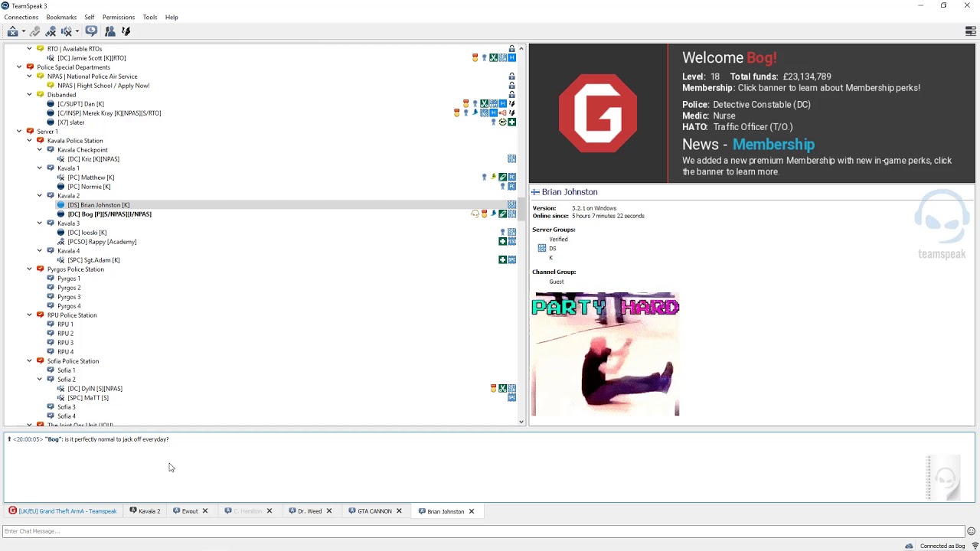
Task: Close the GTA CANNON chat tab
Action: 399,511
